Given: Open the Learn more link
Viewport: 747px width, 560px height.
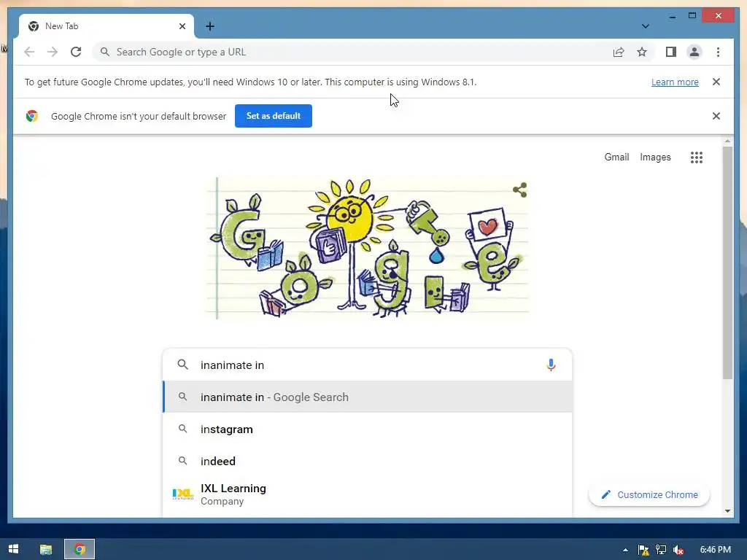Looking at the screenshot, I should (x=675, y=82).
